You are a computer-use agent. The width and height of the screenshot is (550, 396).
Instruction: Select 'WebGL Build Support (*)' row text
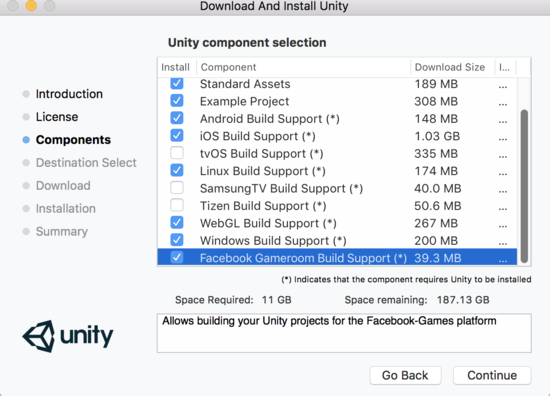tap(268, 223)
